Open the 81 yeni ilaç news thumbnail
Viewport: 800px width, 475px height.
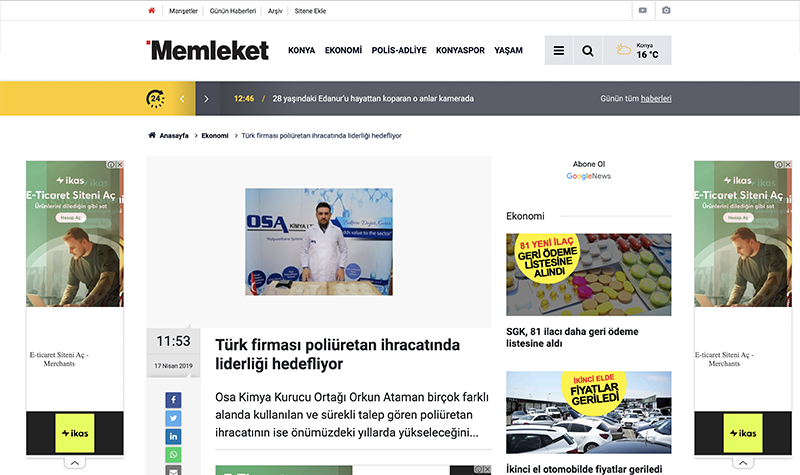[589, 274]
